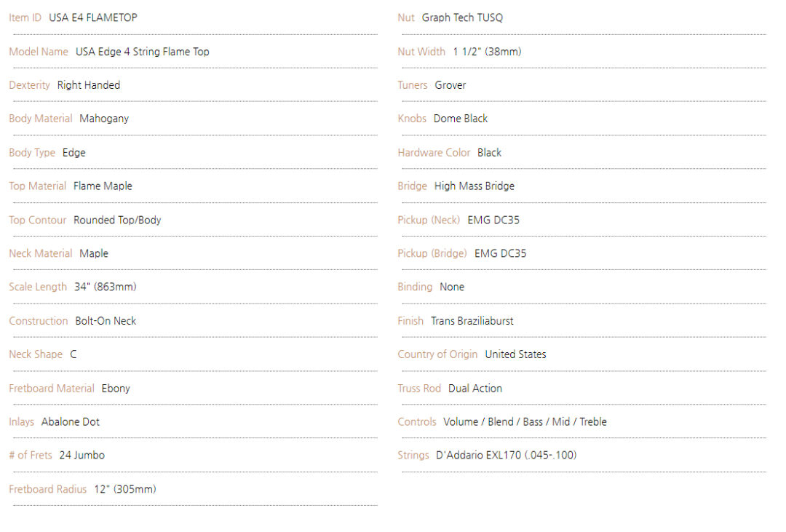Click the Bridge value High Mass Bridge
The width and height of the screenshot is (786, 532).
pos(475,186)
